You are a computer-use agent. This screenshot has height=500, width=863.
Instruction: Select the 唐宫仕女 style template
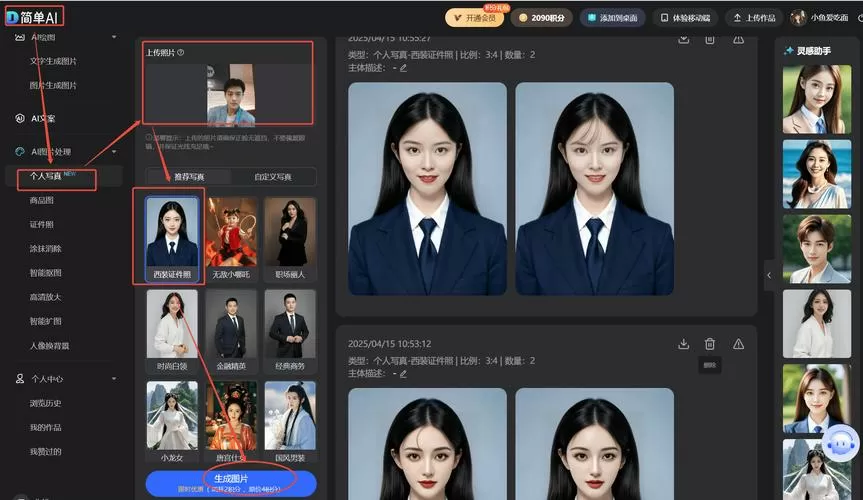231,422
